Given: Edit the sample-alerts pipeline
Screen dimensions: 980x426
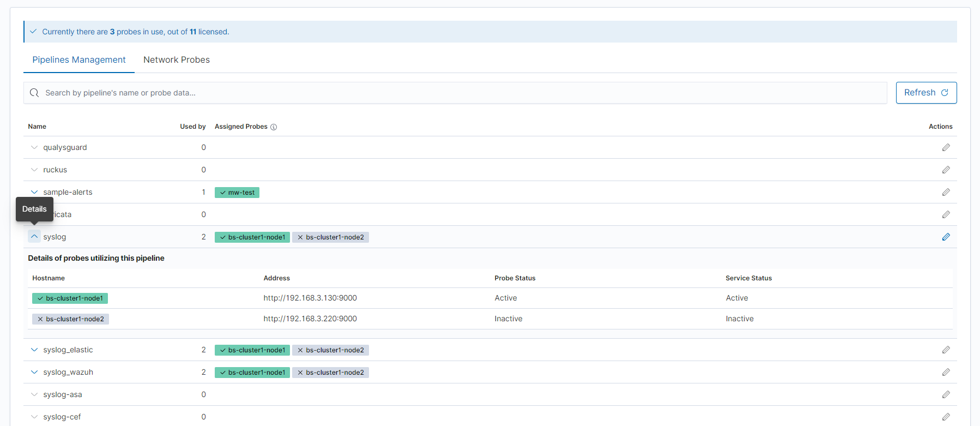Looking at the screenshot, I should click(x=946, y=192).
